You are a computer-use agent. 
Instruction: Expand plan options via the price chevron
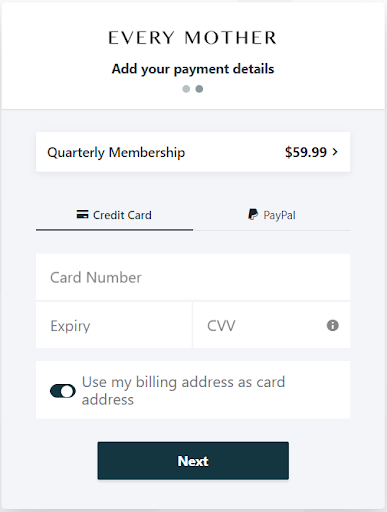[335, 152]
